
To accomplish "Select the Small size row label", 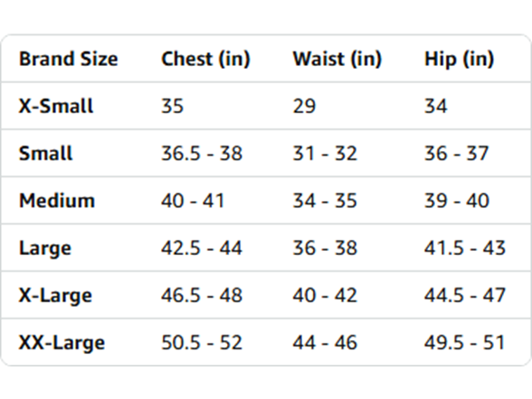I will 46,153.
